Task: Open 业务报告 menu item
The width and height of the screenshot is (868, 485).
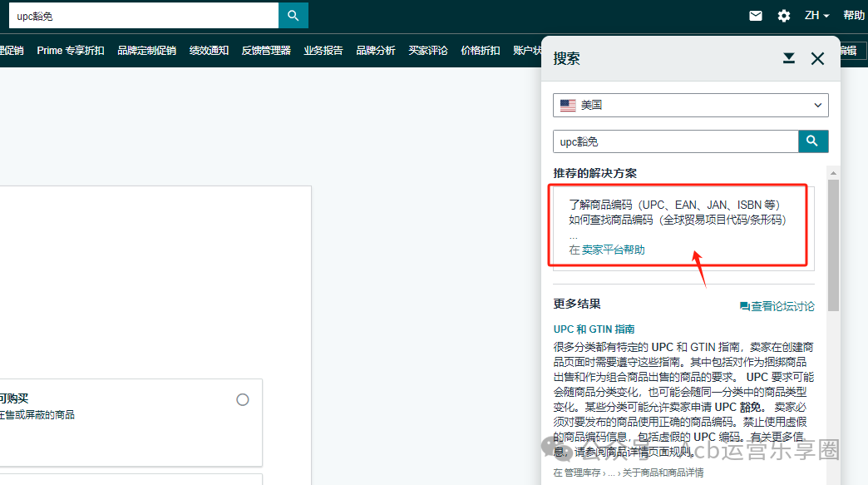Action: pyautogui.click(x=323, y=51)
